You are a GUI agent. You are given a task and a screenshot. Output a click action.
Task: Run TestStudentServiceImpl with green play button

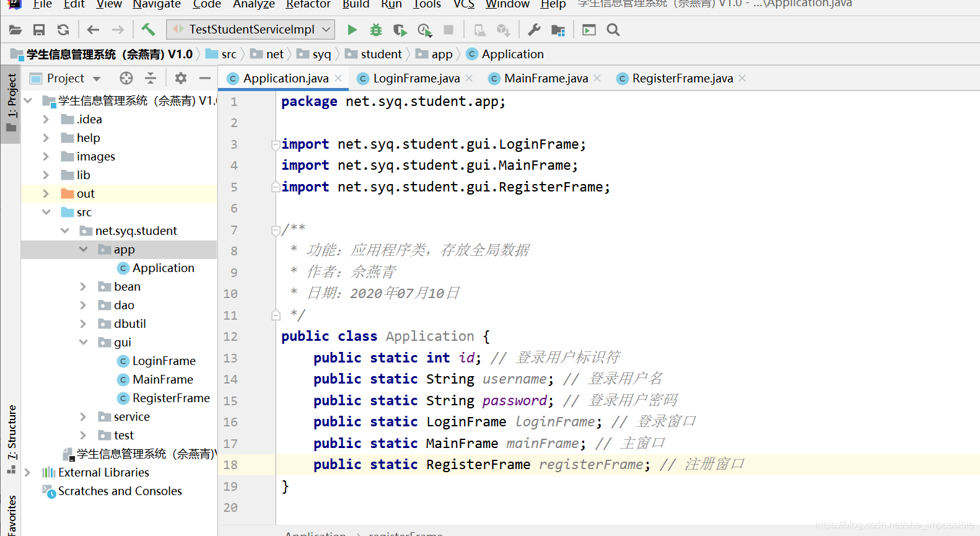(352, 30)
